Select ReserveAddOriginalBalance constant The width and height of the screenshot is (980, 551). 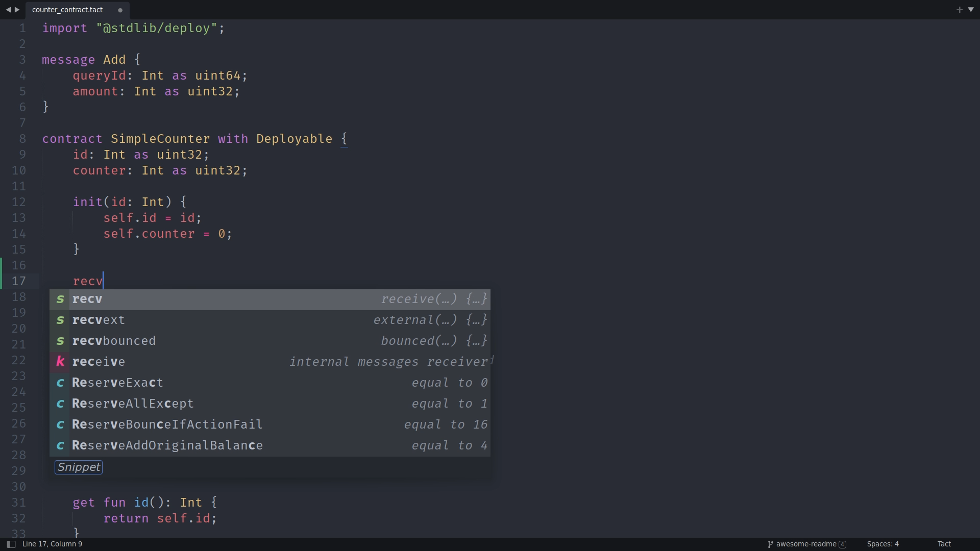point(167,445)
